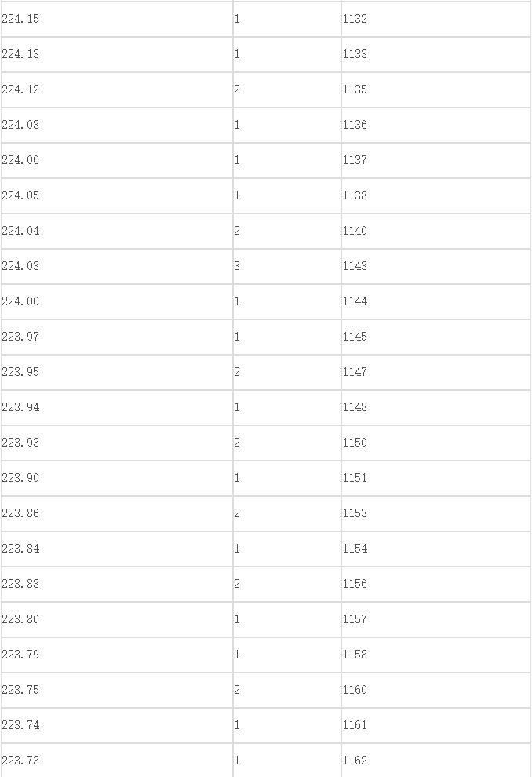Select the cumulative total 1154
Viewport: 532px width, 777px height.
[436, 549]
